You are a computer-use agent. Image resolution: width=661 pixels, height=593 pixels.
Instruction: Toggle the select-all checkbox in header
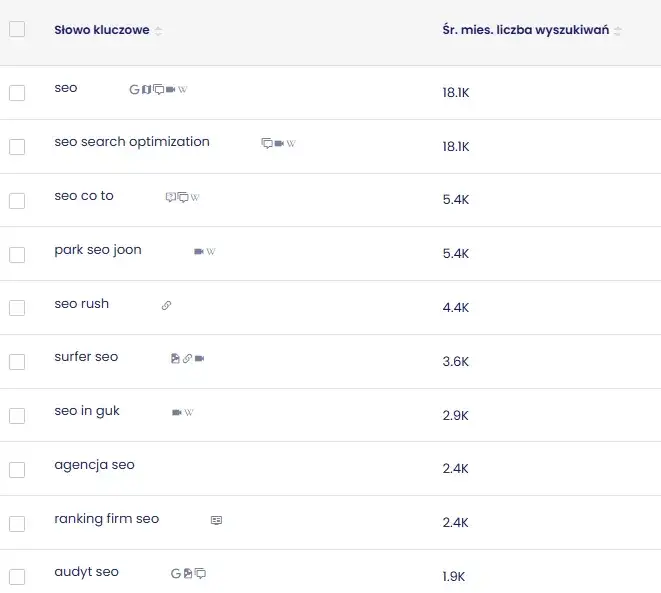point(17,30)
